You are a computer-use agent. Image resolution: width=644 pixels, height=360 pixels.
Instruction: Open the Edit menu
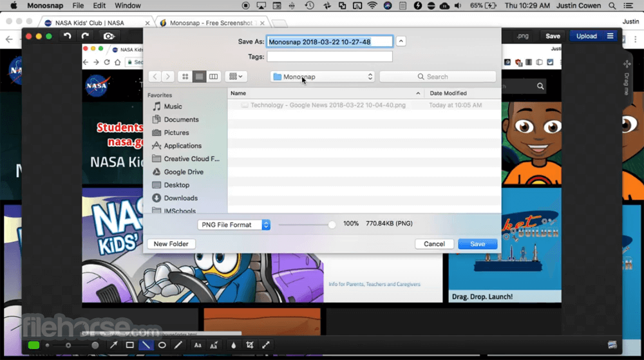click(x=99, y=6)
